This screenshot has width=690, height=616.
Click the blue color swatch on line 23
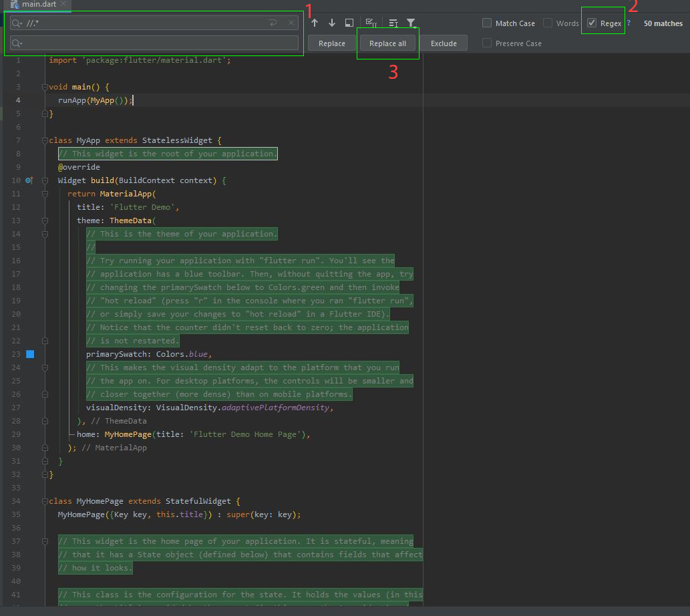pyautogui.click(x=29, y=354)
